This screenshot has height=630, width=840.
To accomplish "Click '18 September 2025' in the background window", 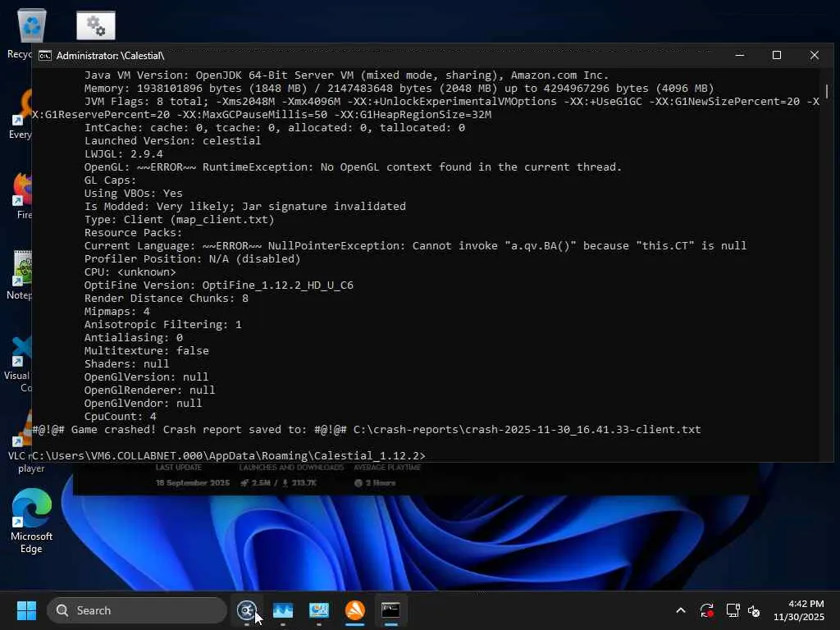I will click(x=192, y=482).
